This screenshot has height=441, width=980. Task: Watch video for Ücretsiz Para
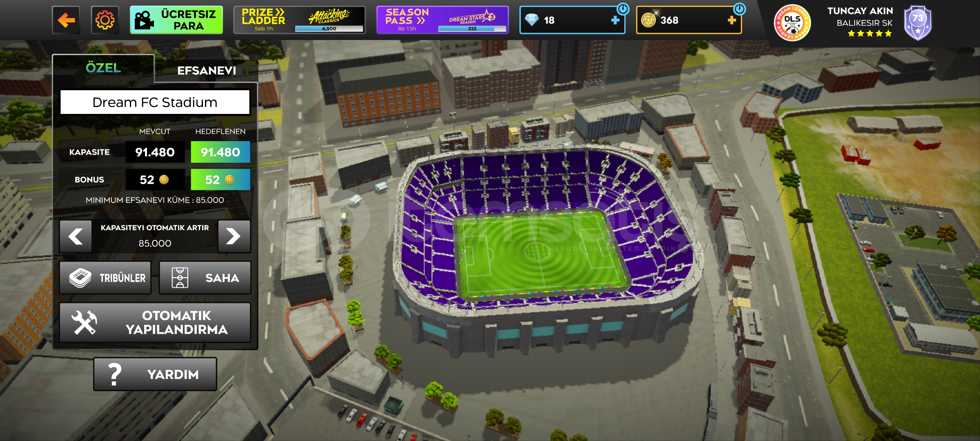[176, 20]
